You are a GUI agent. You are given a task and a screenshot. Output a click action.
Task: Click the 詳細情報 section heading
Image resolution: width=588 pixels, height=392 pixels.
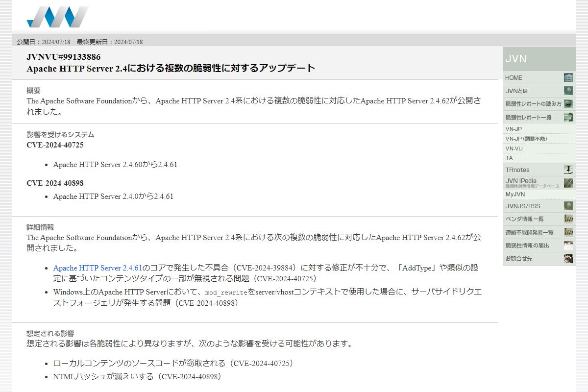pyautogui.click(x=40, y=227)
